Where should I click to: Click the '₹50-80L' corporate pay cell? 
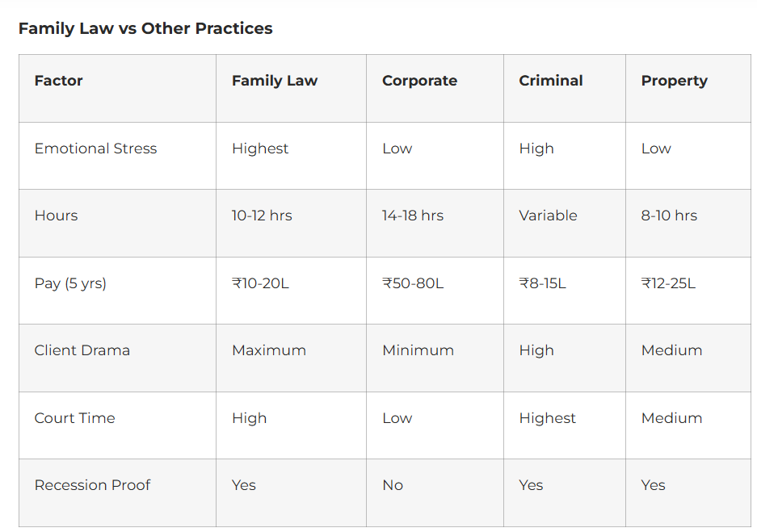tap(413, 283)
